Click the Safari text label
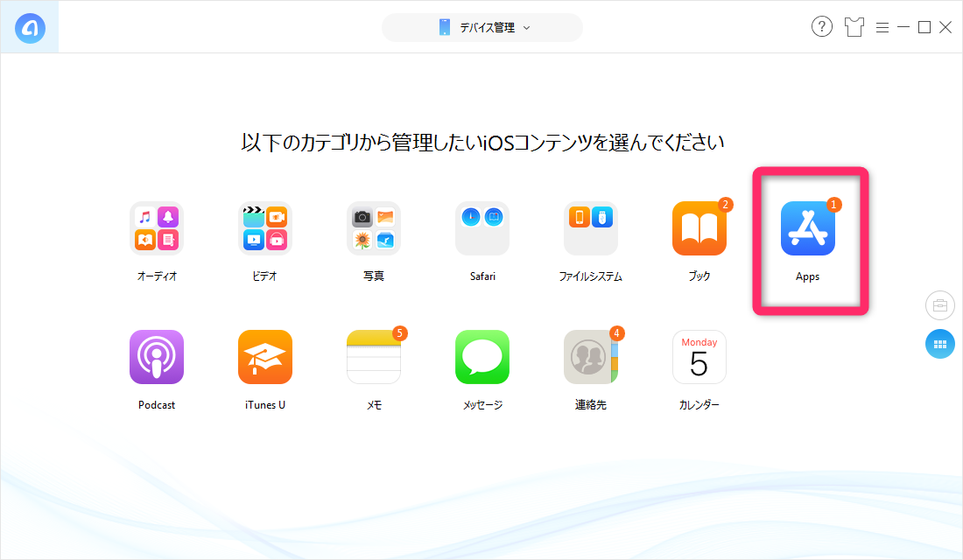Image resolution: width=963 pixels, height=560 pixels. (x=482, y=276)
